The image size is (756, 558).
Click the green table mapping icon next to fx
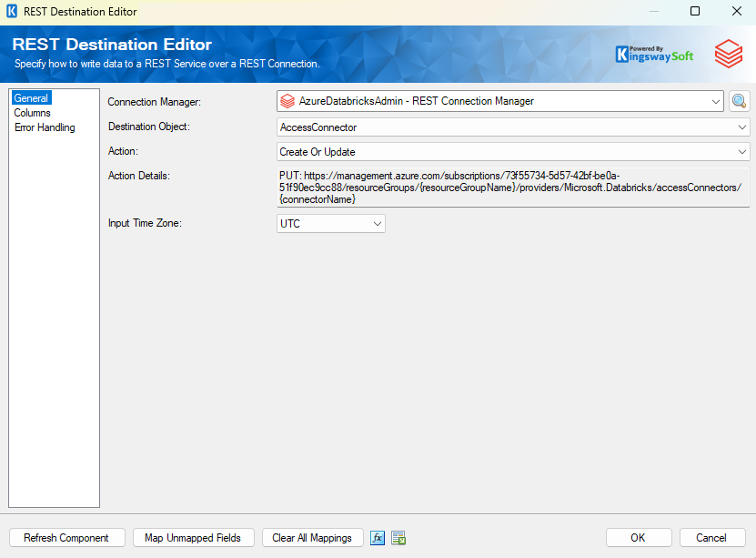pyautogui.click(x=398, y=538)
